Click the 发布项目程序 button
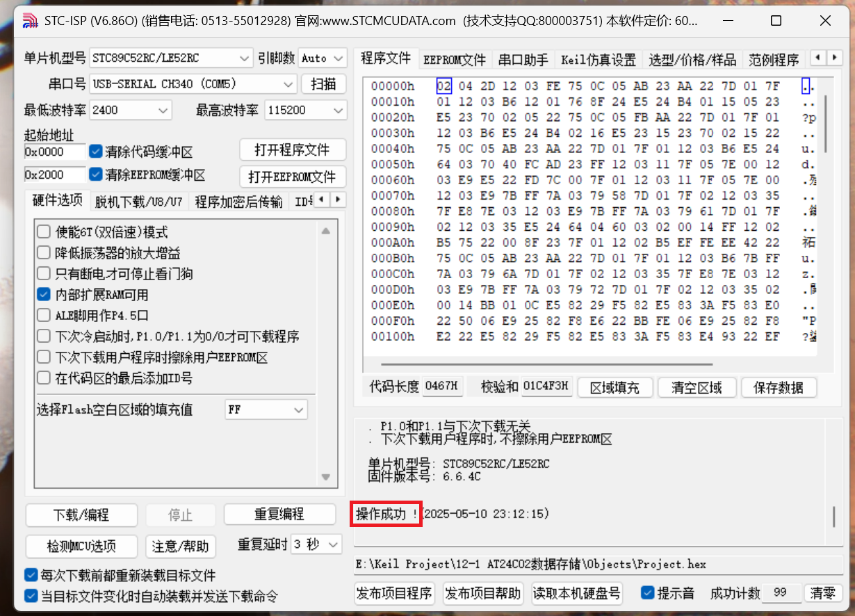 [x=395, y=593]
